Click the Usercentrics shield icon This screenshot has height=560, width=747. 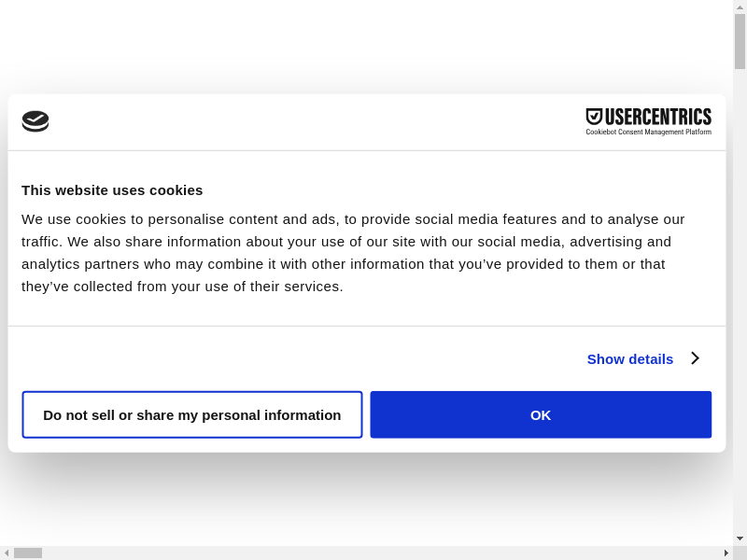pyautogui.click(x=594, y=117)
